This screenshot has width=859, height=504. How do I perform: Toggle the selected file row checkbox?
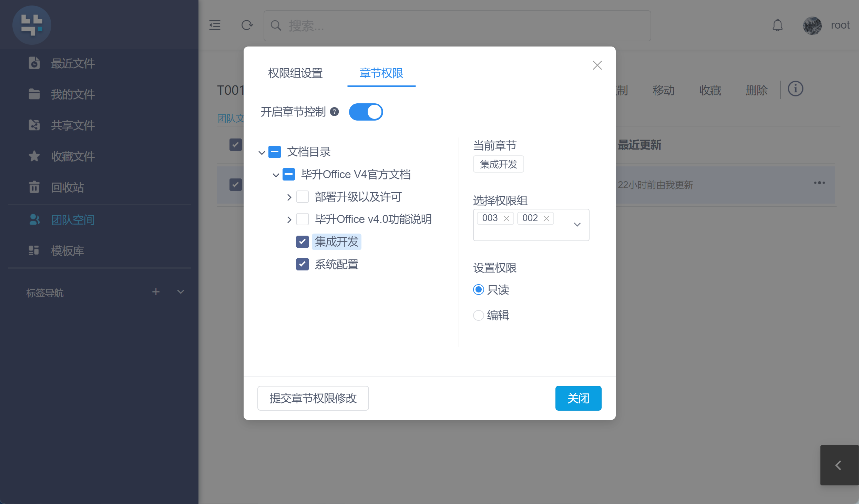(x=236, y=185)
